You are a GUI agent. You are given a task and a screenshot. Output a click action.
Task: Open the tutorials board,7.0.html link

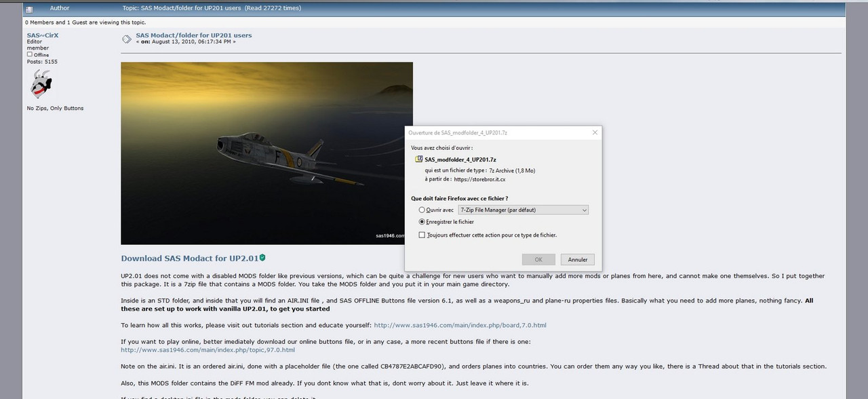click(x=460, y=325)
